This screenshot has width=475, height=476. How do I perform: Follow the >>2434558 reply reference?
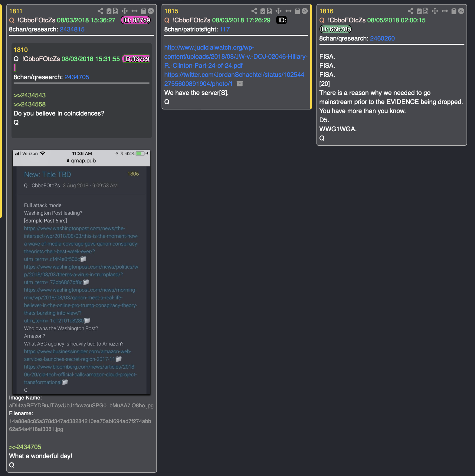(30, 104)
